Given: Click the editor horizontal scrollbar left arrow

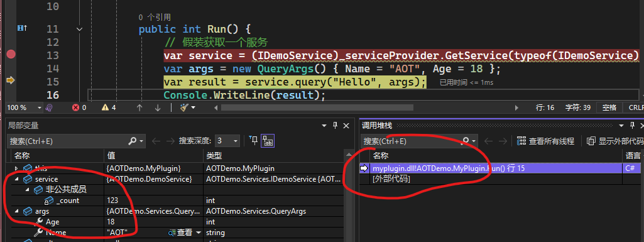Looking at the screenshot, I should (216, 107).
